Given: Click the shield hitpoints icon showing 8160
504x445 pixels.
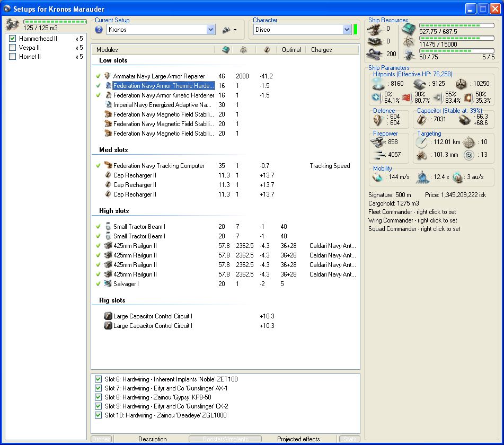Looking at the screenshot, I should tap(378, 84).
